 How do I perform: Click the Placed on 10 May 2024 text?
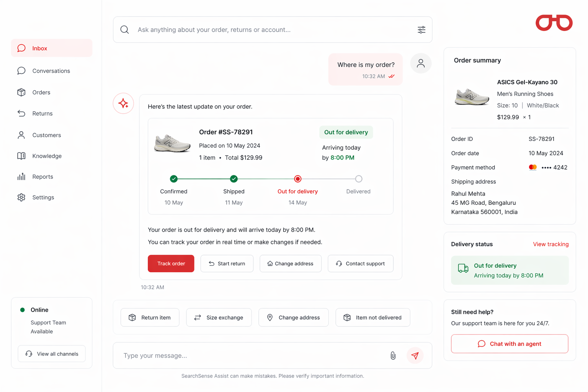coord(230,145)
